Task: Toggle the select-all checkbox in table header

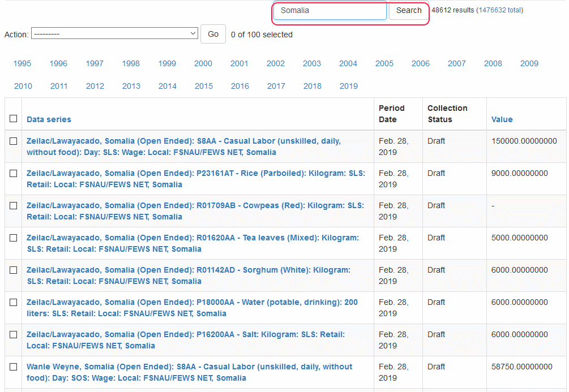Action: pyautogui.click(x=14, y=119)
